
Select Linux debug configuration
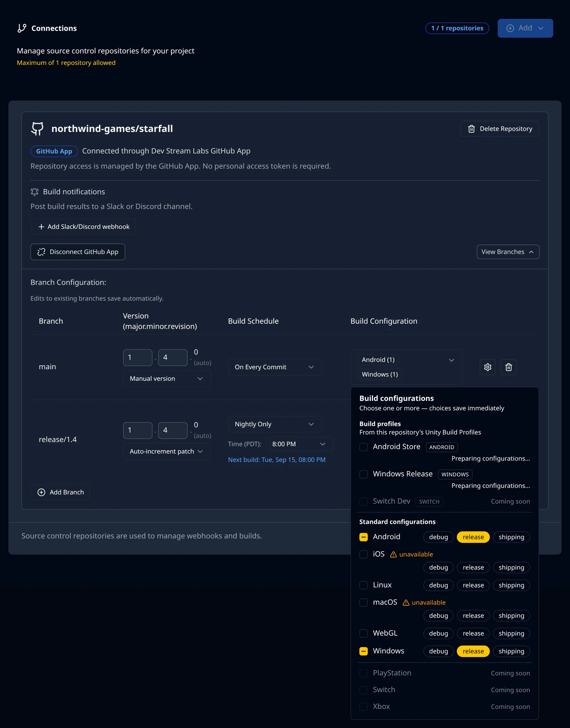click(438, 585)
